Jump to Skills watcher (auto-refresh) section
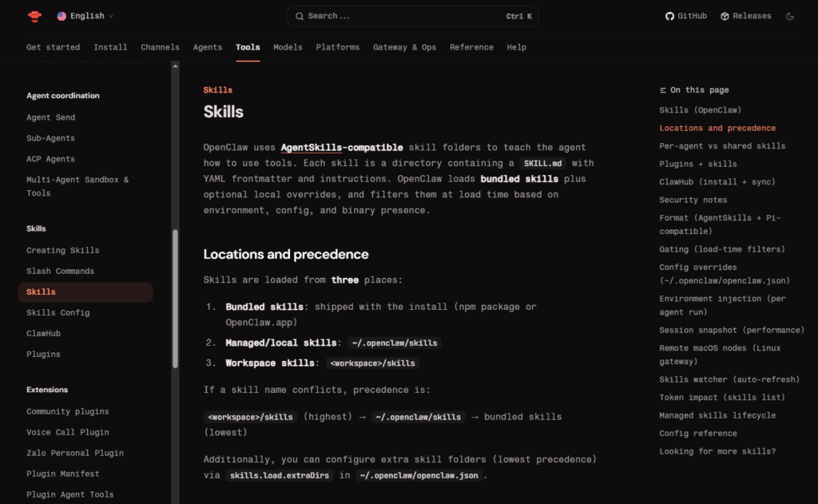Screen dimensions: 818x504 [728, 379]
